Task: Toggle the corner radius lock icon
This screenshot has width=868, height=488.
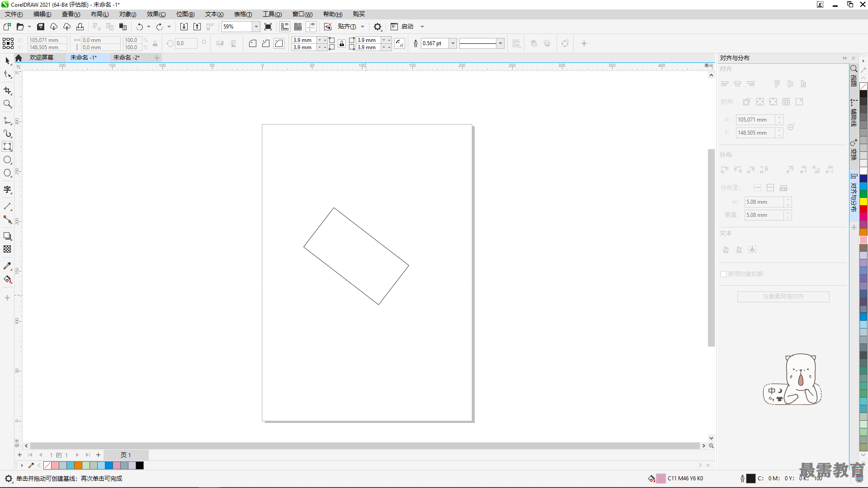Action: tap(342, 43)
